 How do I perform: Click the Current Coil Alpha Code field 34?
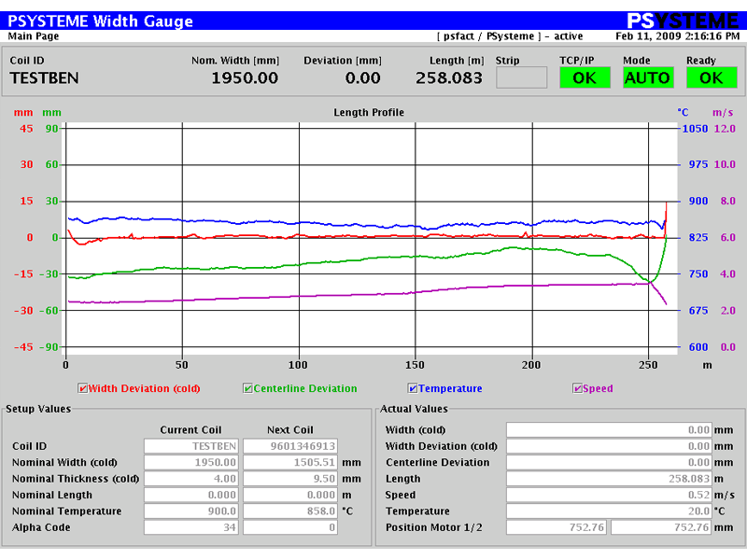[x=191, y=527]
